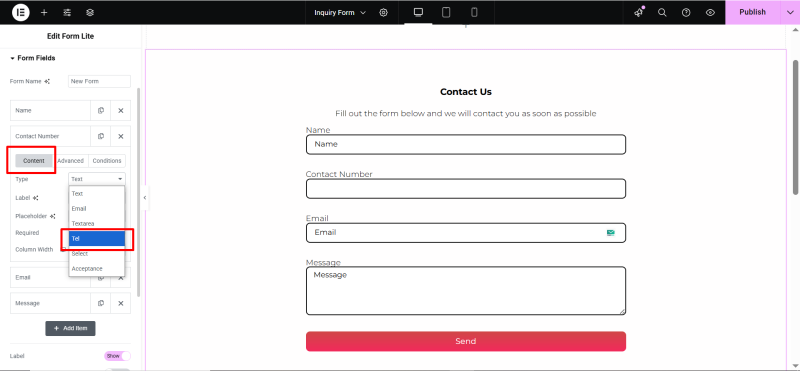Open the Structure layers icon

point(90,12)
